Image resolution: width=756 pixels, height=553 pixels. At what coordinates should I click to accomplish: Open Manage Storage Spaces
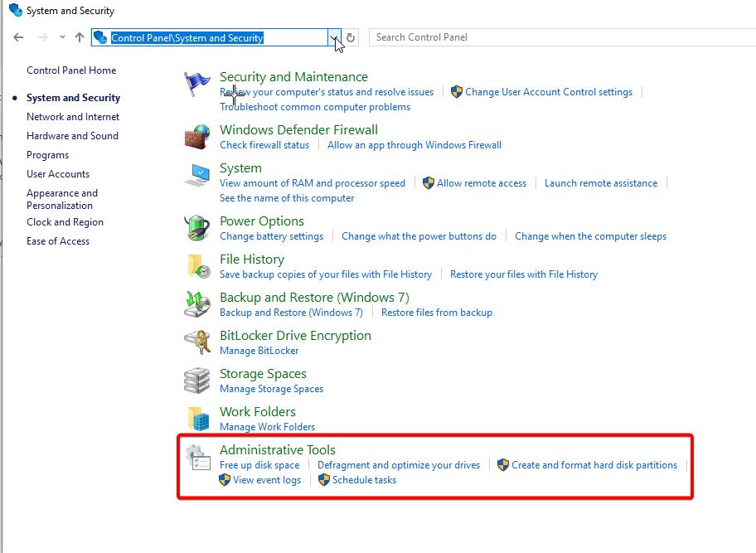pos(271,388)
